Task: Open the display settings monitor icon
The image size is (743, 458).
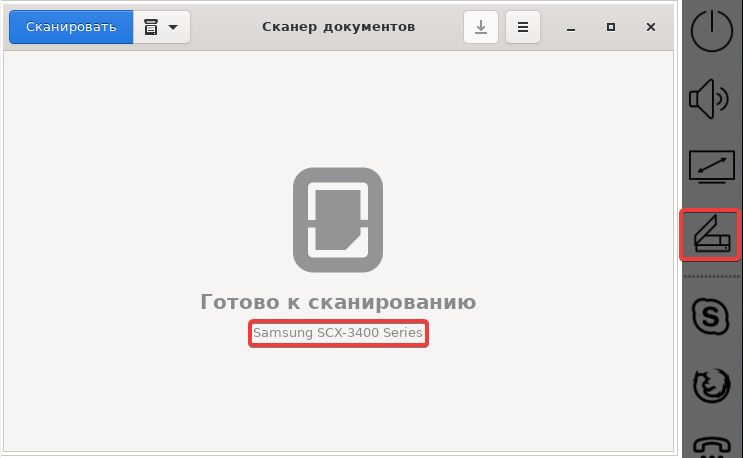Action: (x=711, y=167)
